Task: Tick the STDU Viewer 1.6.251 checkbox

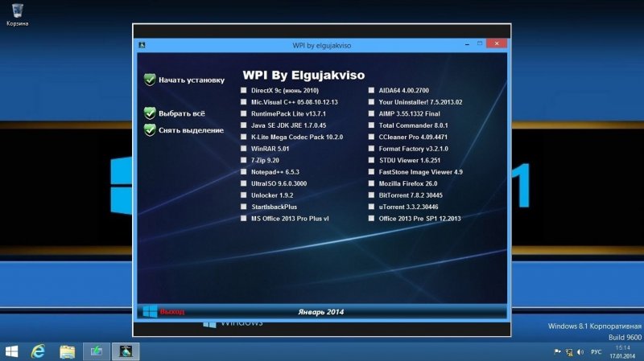Action: (371, 160)
